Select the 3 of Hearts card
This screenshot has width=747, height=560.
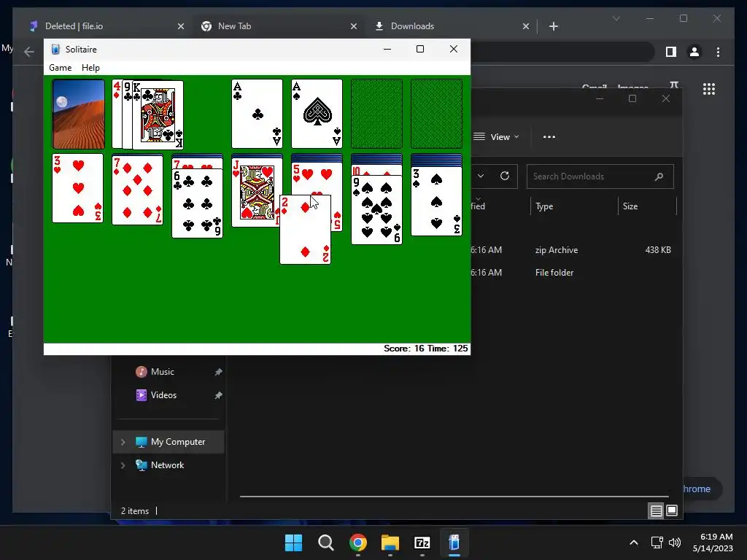77,188
